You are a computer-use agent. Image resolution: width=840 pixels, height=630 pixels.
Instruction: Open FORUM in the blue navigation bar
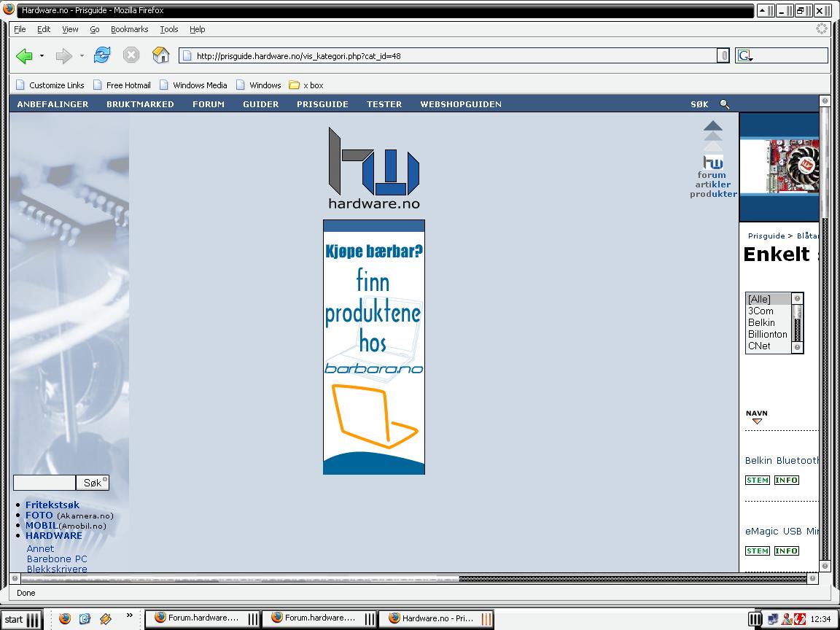point(209,104)
